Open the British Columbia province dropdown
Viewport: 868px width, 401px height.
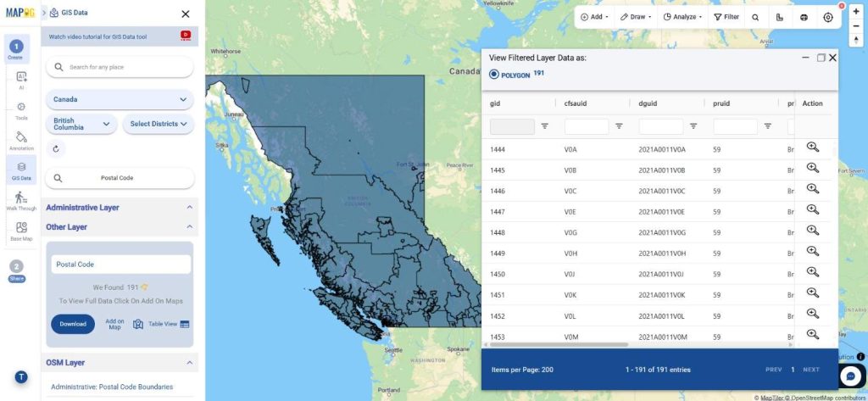(x=81, y=124)
